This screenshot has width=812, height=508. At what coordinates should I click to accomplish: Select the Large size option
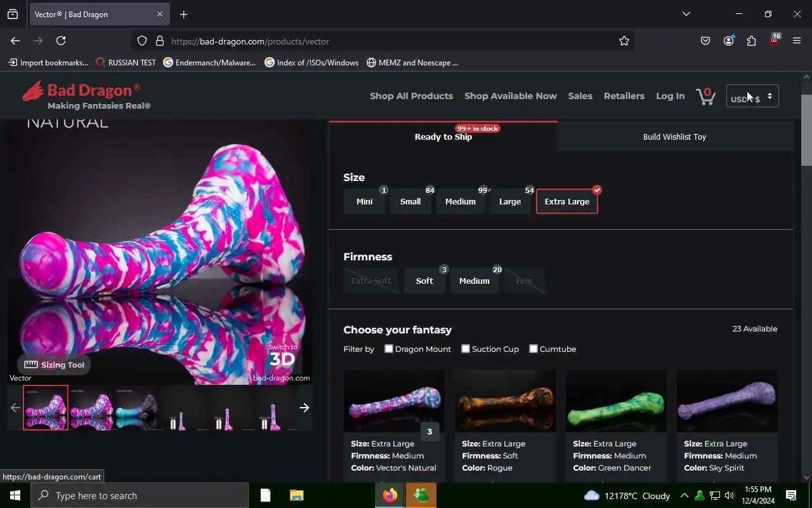(x=510, y=201)
